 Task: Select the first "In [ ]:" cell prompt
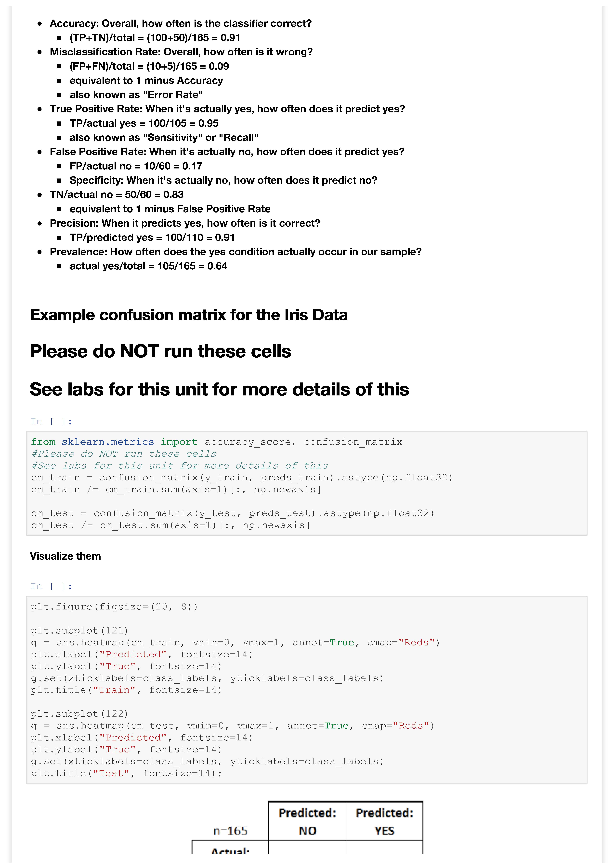pyautogui.click(x=52, y=421)
